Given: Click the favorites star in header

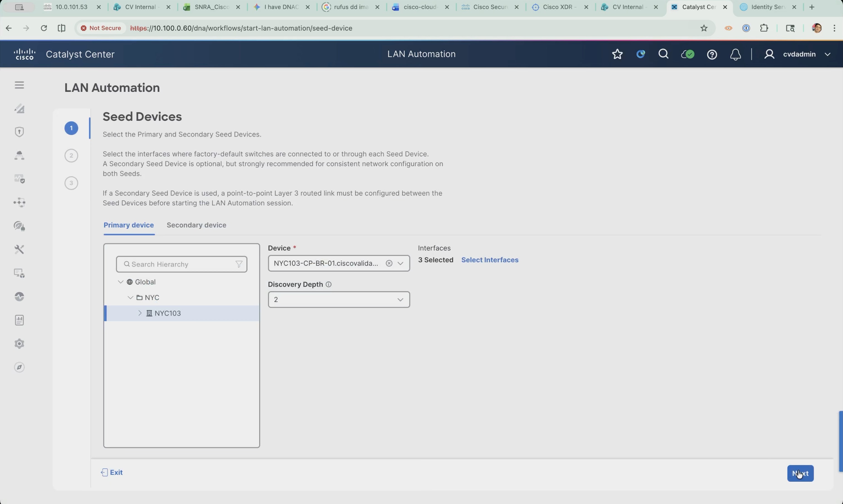Looking at the screenshot, I should (x=617, y=54).
